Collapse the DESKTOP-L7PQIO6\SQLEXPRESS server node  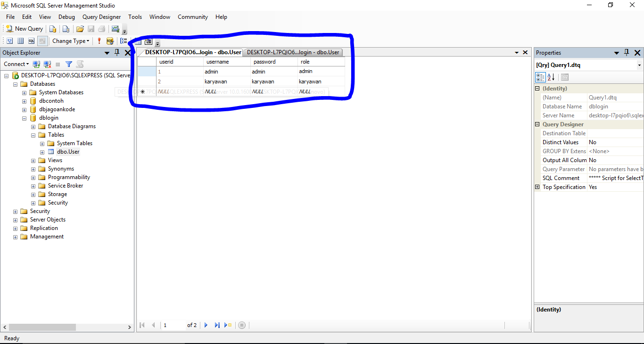[7, 75]
